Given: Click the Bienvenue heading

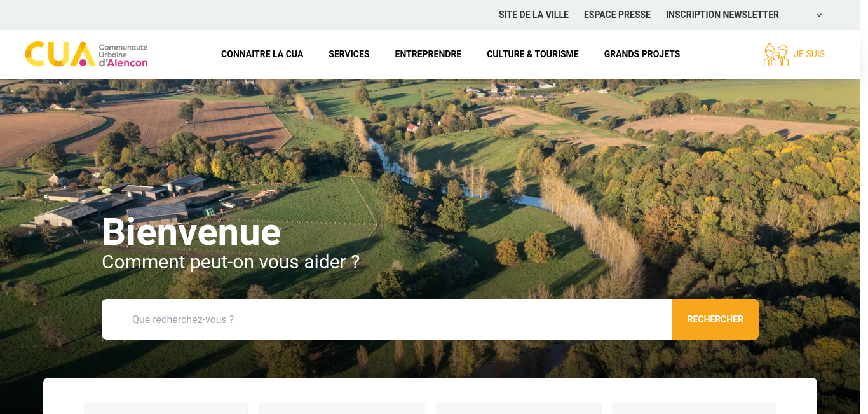Looking at the screenshot, I should [191, 231].
